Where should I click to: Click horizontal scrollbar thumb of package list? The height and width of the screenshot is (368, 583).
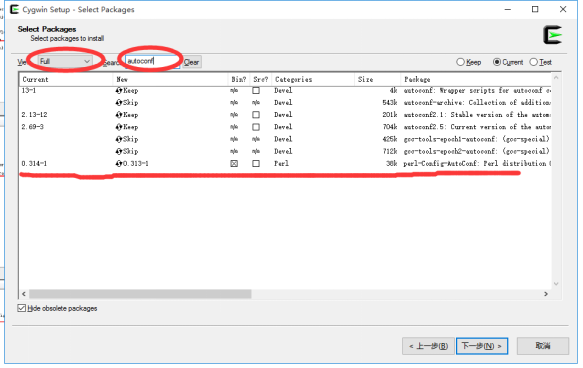tap(140, 294)
